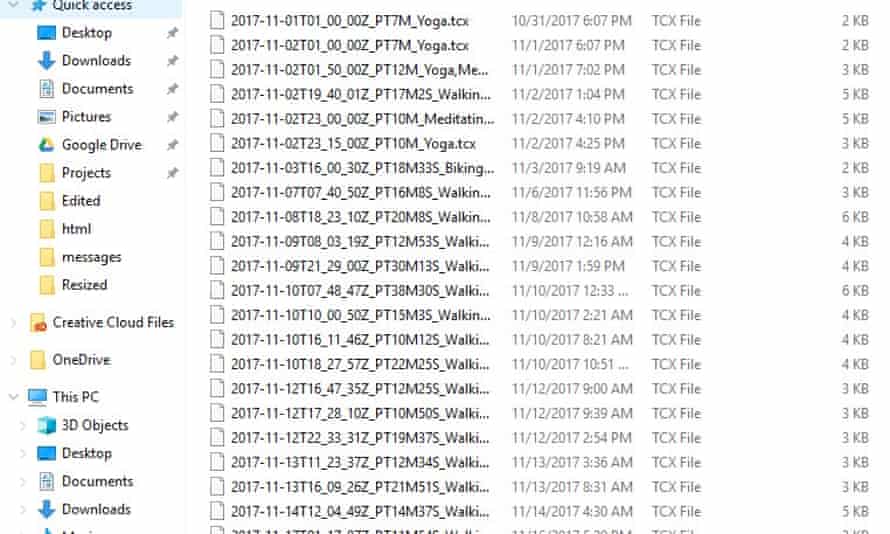Viewport: 890px width, 534px height.
Task: Click the file icon of 2017-11-03T16_00_30Z Biking file
Action: (217, 168)
